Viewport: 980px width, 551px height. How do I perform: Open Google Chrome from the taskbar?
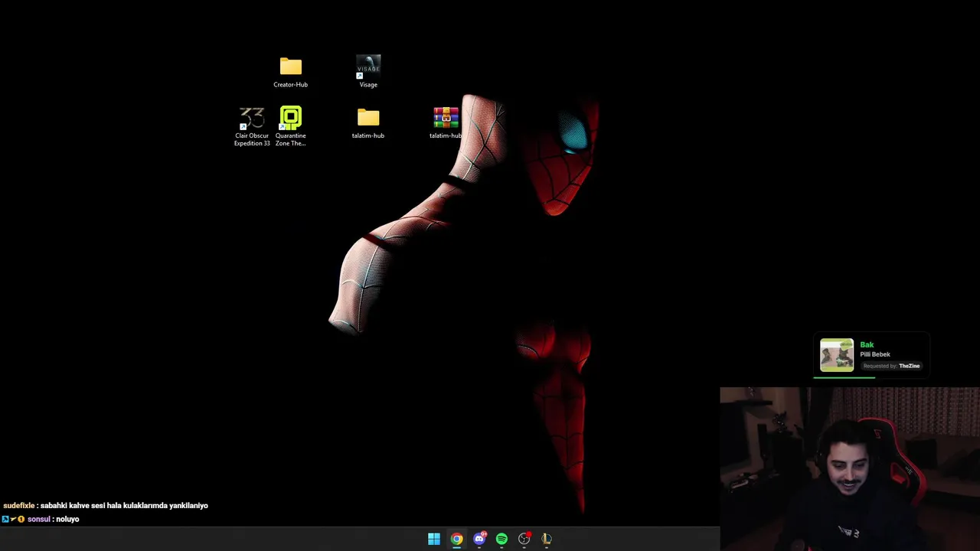[456, 539]
